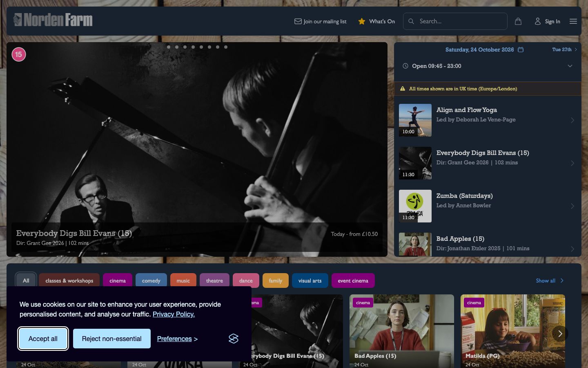This screenshot has height=368, width=588.
Task: Click Join our mailing list
Action: 321,21
